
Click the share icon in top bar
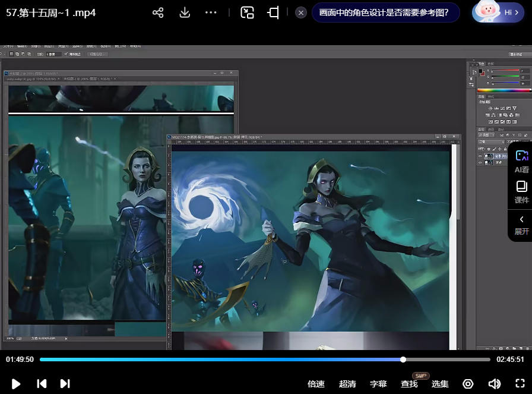pyautogui.click(x=158, y=13)
